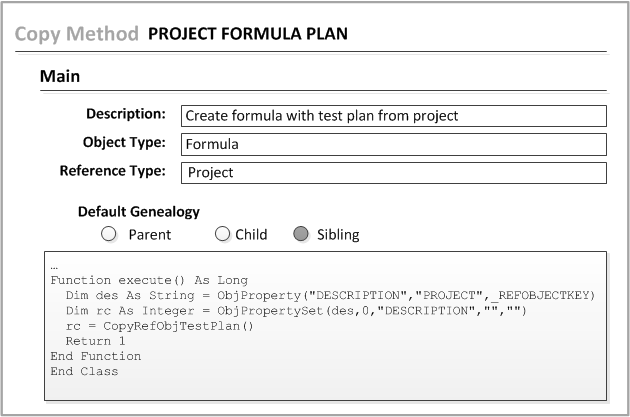Click the Function execute() As Long code line
This screenshot has height=417, width=630.
point(149,280)
